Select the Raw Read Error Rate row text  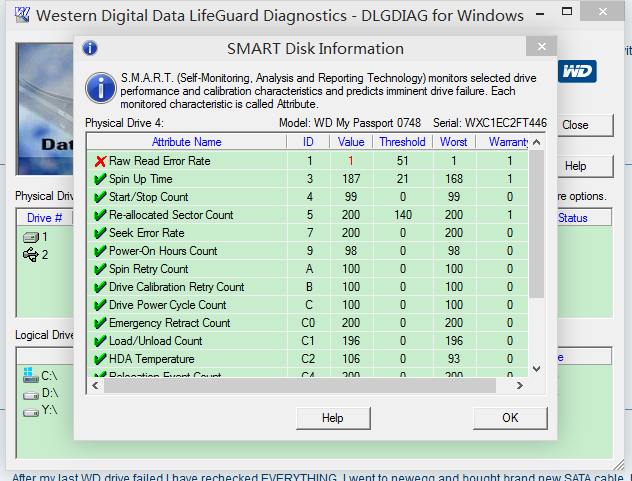160,161
